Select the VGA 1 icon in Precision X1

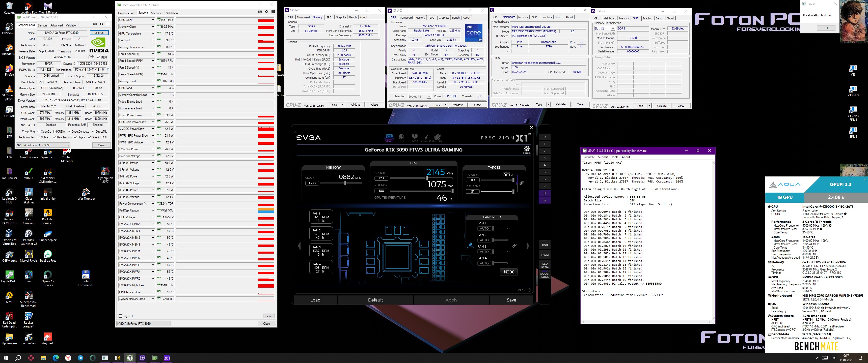pyautogui.click(x=389, y=138)
